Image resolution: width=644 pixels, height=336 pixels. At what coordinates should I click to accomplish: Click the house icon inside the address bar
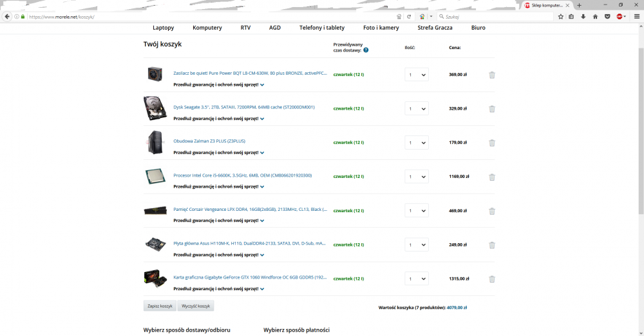pos(399,17)
